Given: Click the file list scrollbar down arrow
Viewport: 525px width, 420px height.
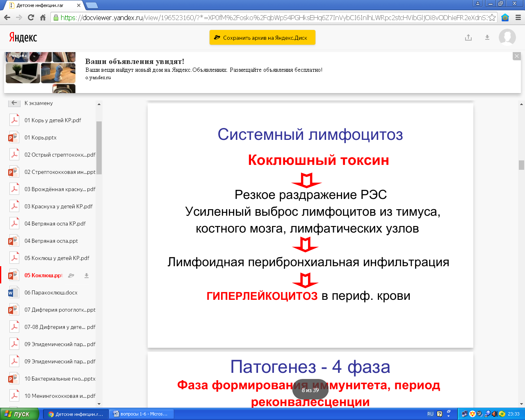Looking at the screenshot, I should [x=99, y=404].
